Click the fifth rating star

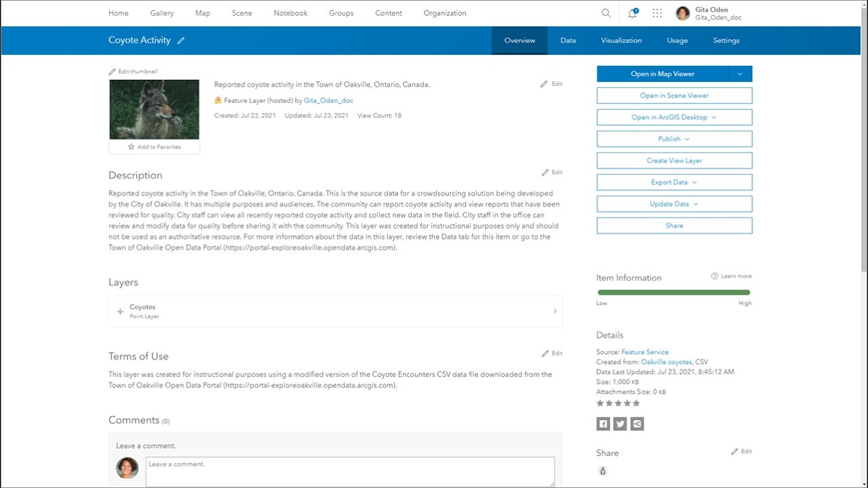[636, 403]
